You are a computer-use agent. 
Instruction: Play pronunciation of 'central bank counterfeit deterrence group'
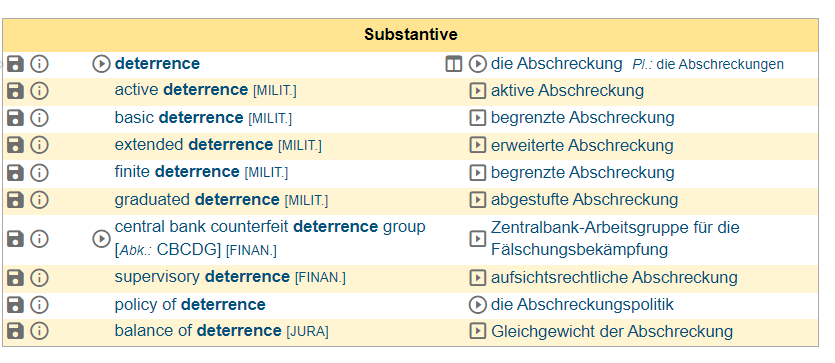101,238
